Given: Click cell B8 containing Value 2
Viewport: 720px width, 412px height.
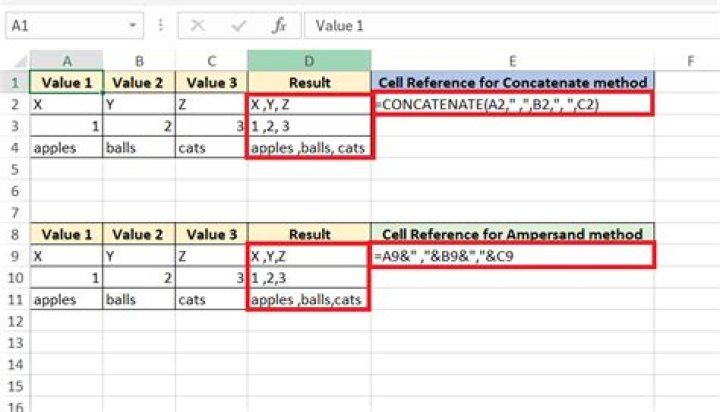Looking at the screenshot, I should pyautogui.click(x=139, y=234).
